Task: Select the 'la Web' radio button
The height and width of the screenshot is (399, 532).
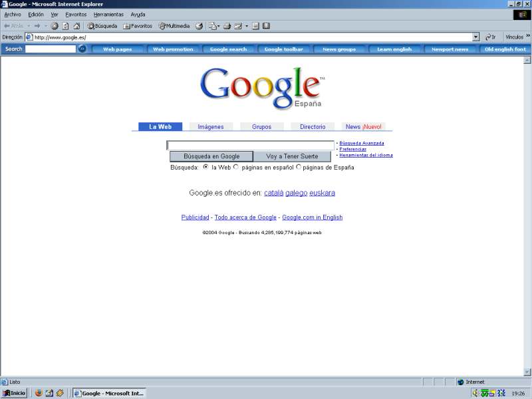Action: coord(205,167)
